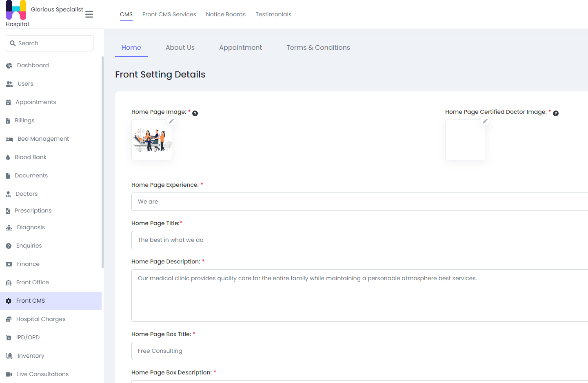Switch to the About Us tab
Viewport: 588px width, 383px height.
pyautogui.click(x=180, y=48)
